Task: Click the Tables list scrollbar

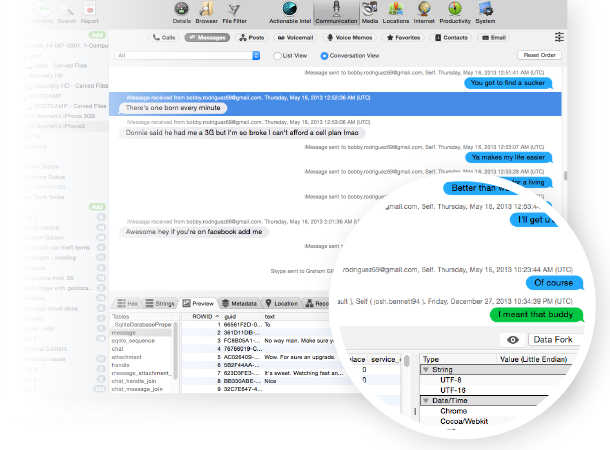Action: click(x=175, y=350)
